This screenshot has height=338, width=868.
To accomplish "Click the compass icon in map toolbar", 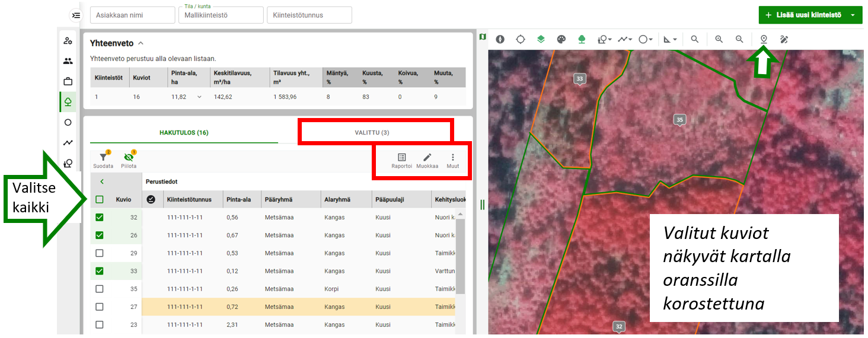I will click(500, 39).
